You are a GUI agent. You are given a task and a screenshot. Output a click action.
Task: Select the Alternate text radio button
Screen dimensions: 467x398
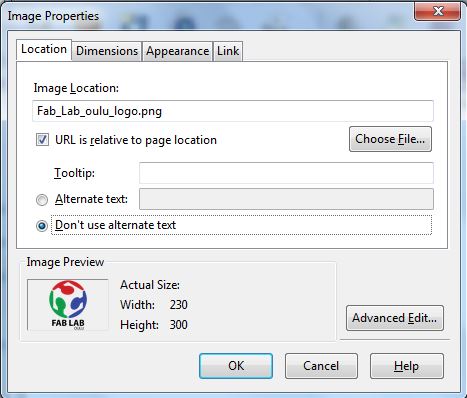[x=42, y=200]
